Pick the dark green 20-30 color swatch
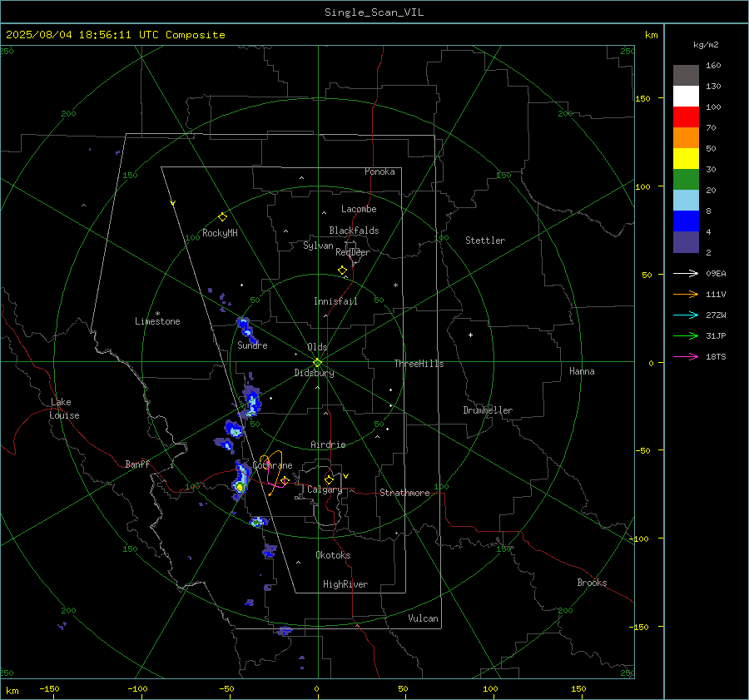The height and width of the screenshot is (700, 749). 686,180
